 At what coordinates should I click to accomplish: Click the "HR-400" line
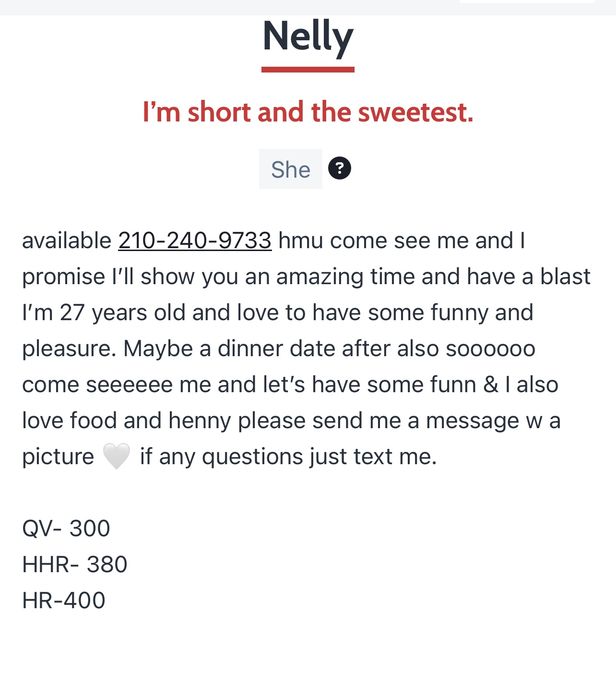pyautogui.click(x=64, y=601)
